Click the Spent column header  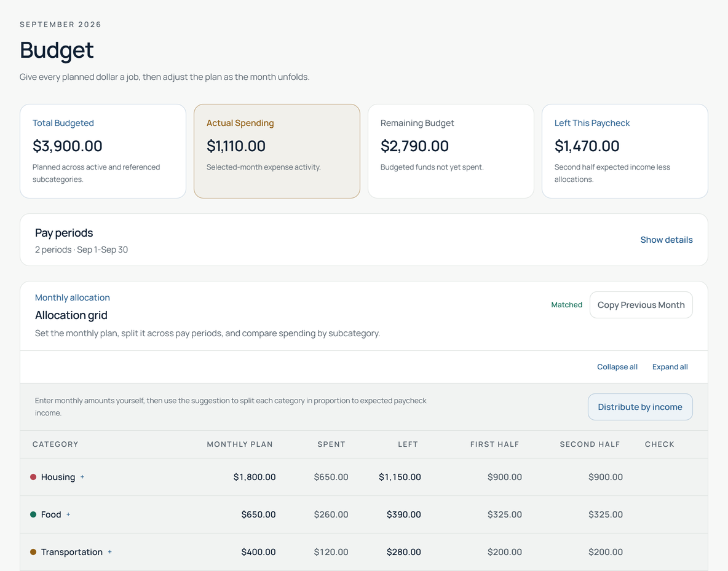(x=331, y=444)
